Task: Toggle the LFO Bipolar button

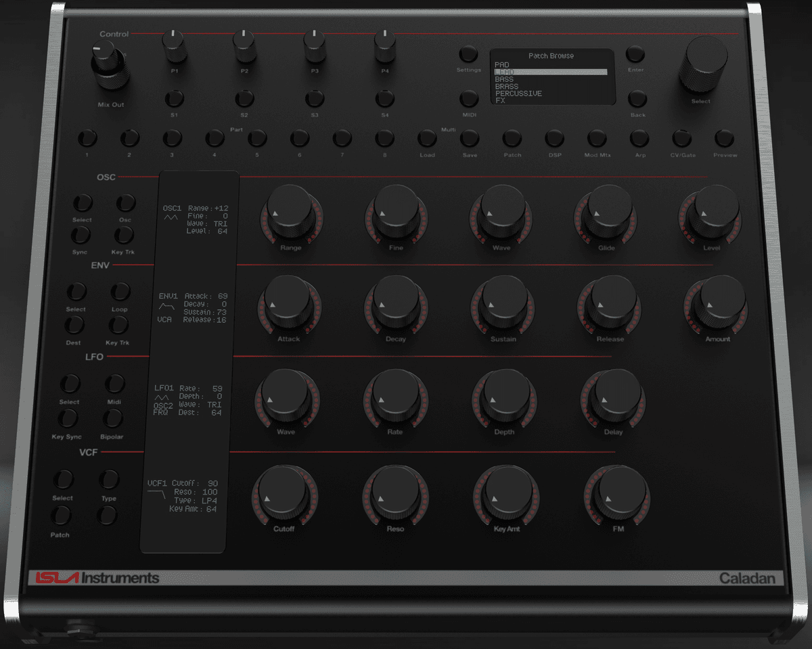Action: (114, 420)
